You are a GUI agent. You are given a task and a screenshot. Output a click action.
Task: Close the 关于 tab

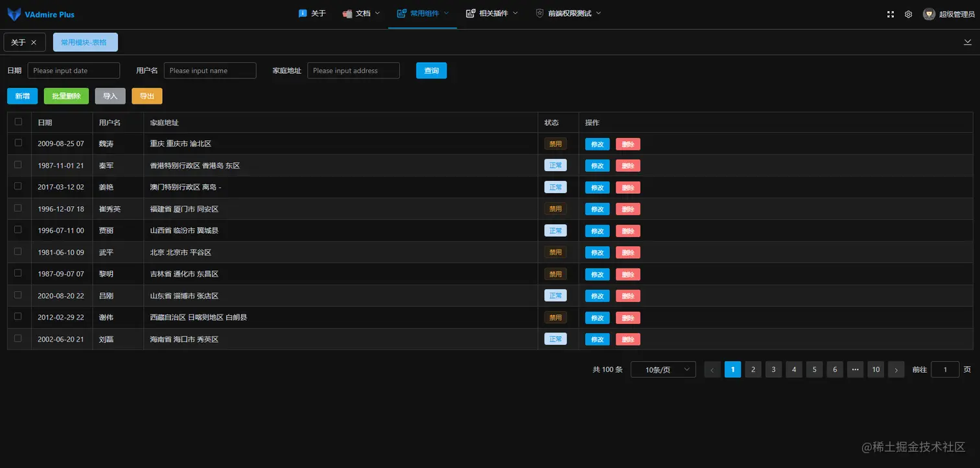[x=34, y=42]
